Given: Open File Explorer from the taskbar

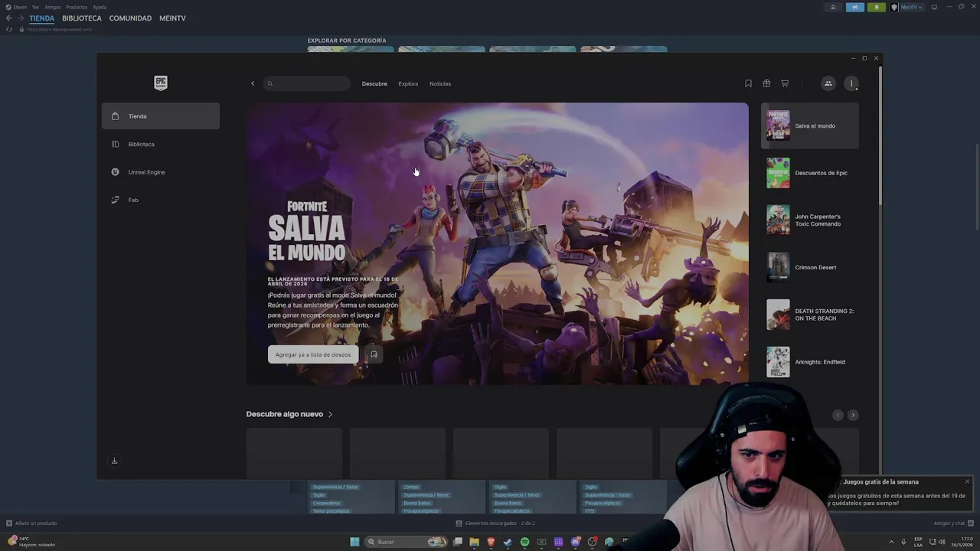Looking at the screenshot, I should 474,542.
